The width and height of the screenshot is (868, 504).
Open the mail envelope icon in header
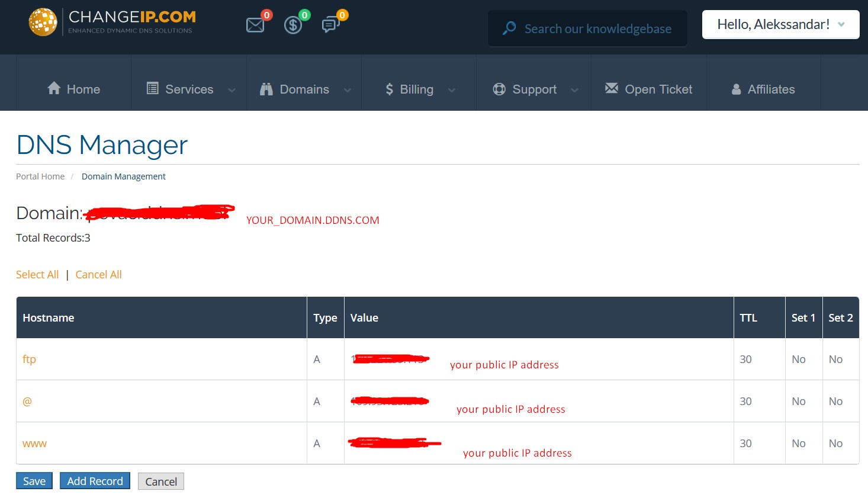[255, 25]
